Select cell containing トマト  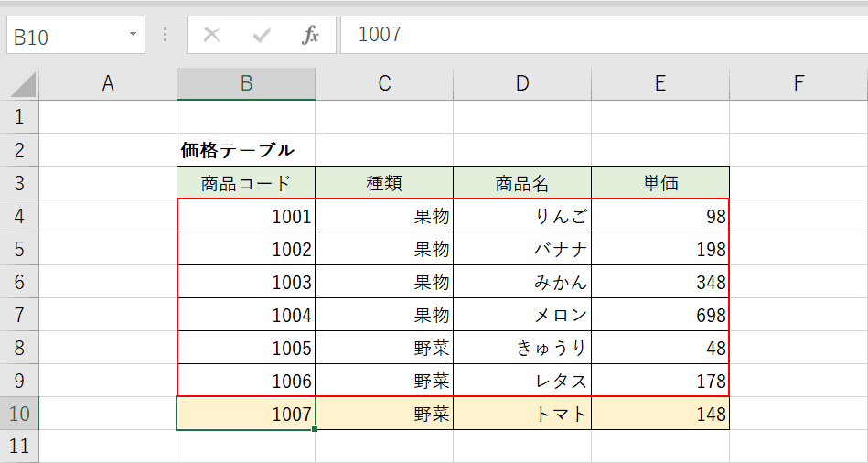tap(522, 414)
